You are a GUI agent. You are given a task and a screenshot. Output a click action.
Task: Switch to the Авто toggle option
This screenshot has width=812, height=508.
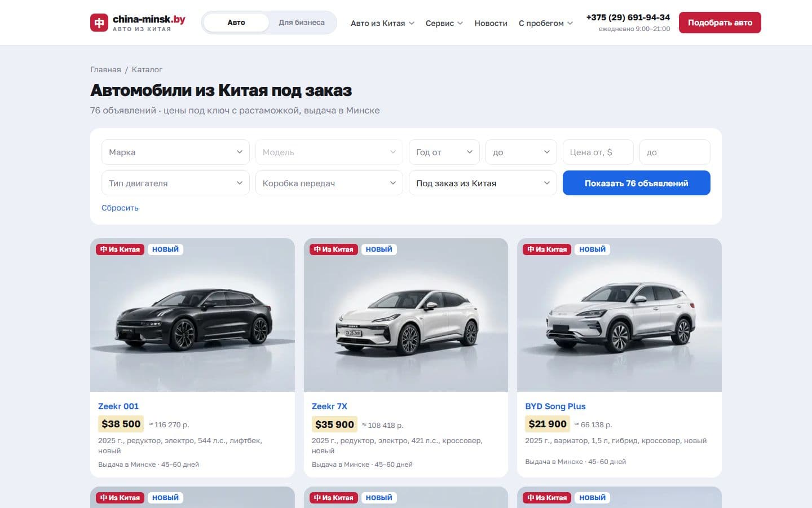pos(236,23)
